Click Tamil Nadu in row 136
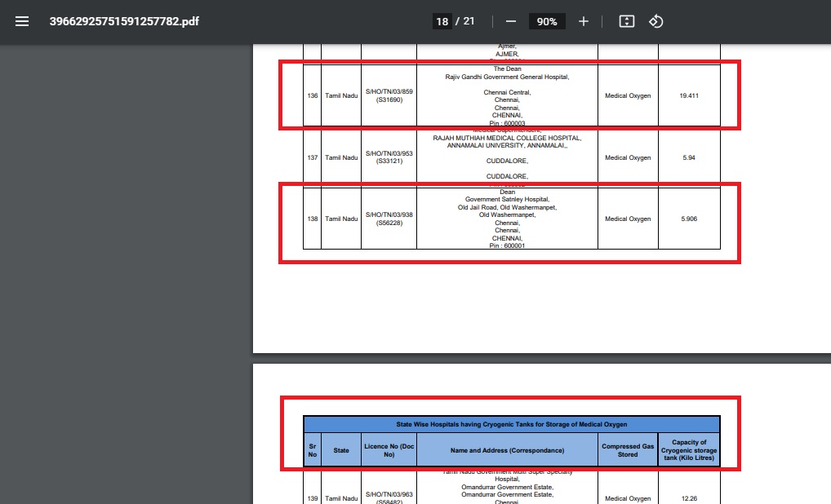831x504 pixels. click(x=341, y=95)
